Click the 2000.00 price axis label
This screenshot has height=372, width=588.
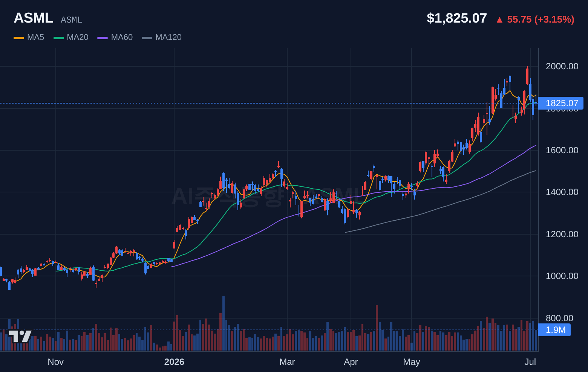[562, 66]
